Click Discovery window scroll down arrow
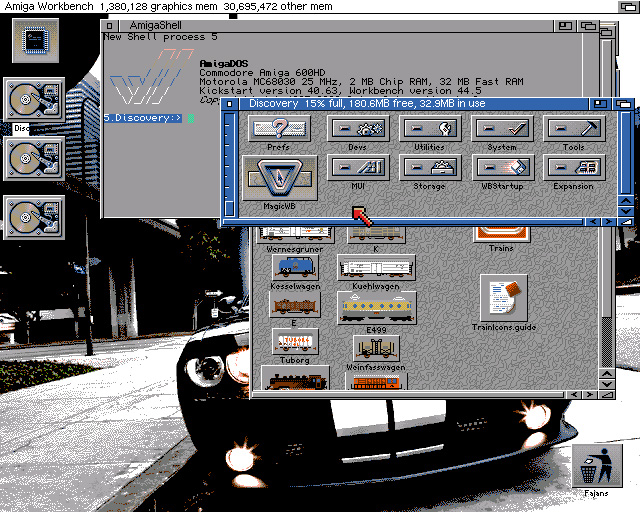 click(x=626, y=211)
